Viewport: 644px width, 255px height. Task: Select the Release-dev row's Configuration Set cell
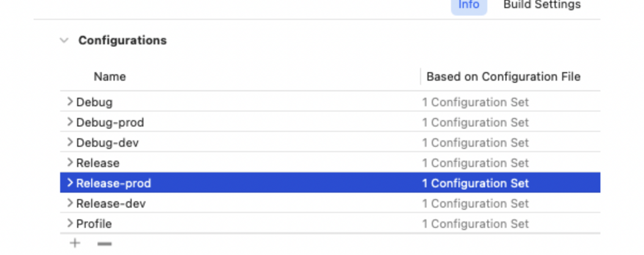pyautogui.click(x=475, y=204)
